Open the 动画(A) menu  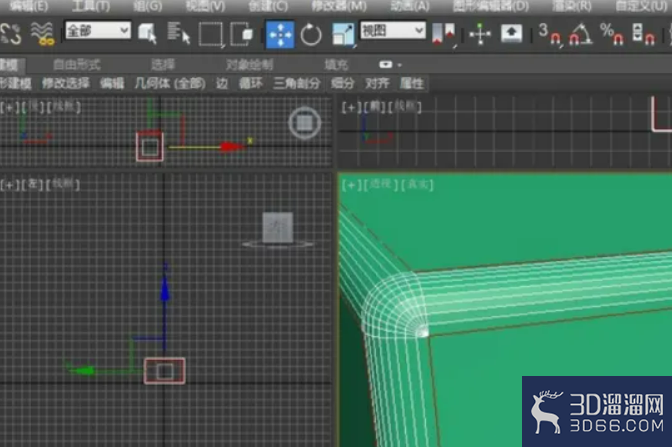coord(410,6)
